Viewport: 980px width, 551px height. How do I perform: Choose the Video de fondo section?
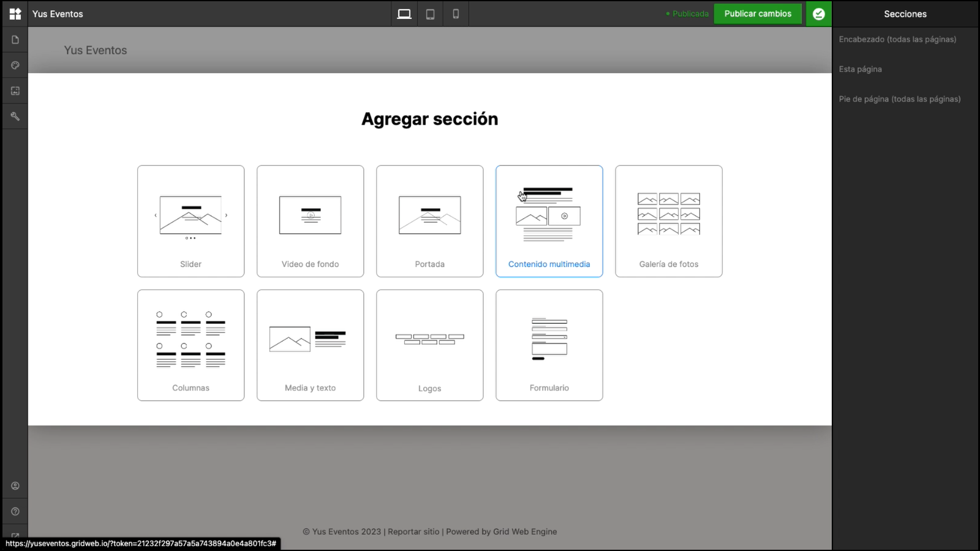[x=310, y=221]
